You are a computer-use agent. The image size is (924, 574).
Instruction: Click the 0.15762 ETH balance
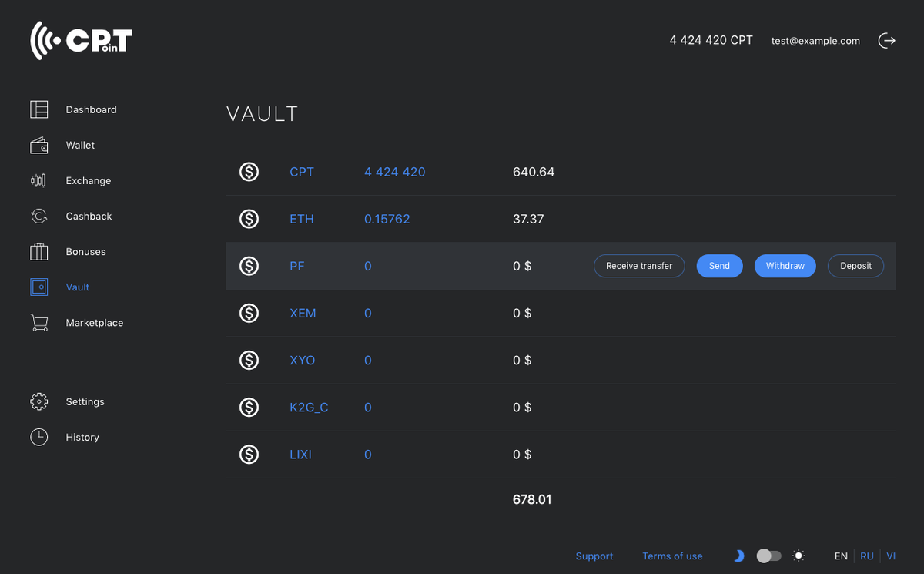click(x=387, y=219)
